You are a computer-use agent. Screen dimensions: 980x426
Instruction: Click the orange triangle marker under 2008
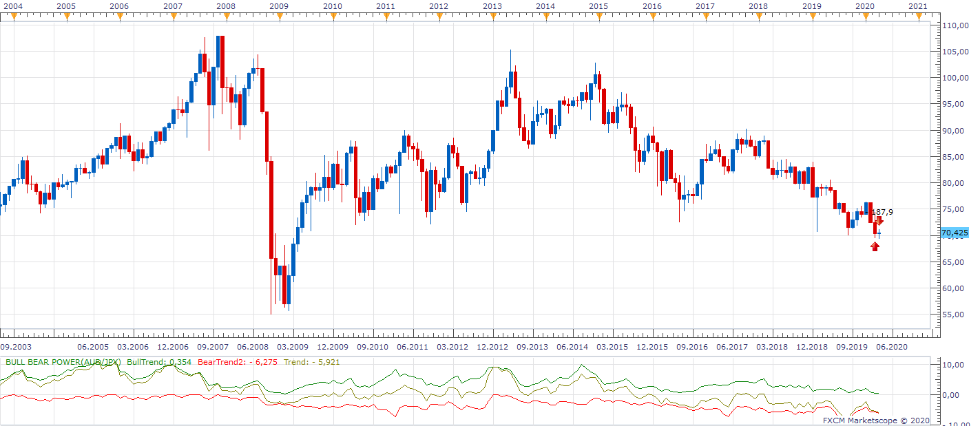coord(227,16)
